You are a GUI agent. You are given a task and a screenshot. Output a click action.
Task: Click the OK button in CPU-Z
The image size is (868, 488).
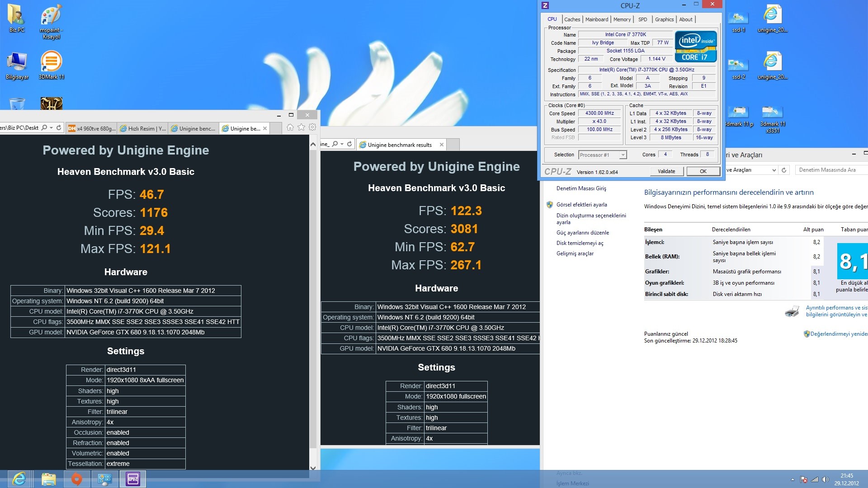click(x=703, y=171)
